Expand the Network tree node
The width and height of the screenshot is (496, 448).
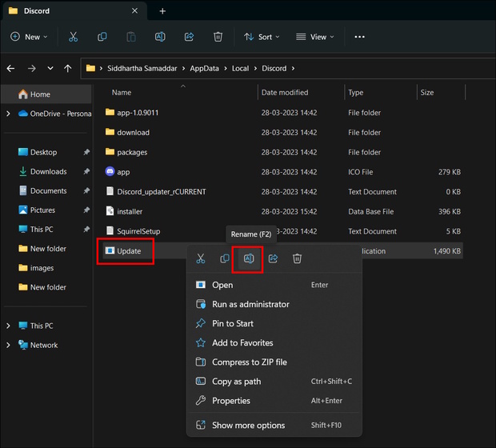click(x=8, y=345)
